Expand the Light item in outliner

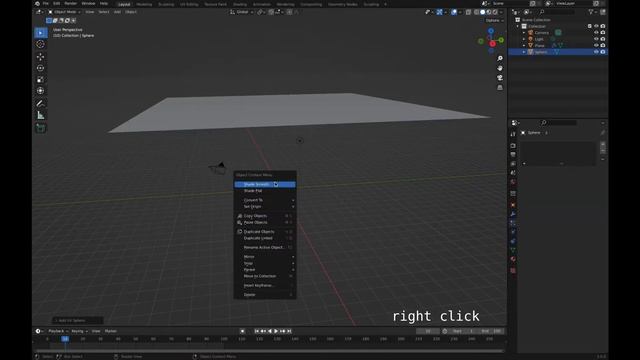(524, 39)
